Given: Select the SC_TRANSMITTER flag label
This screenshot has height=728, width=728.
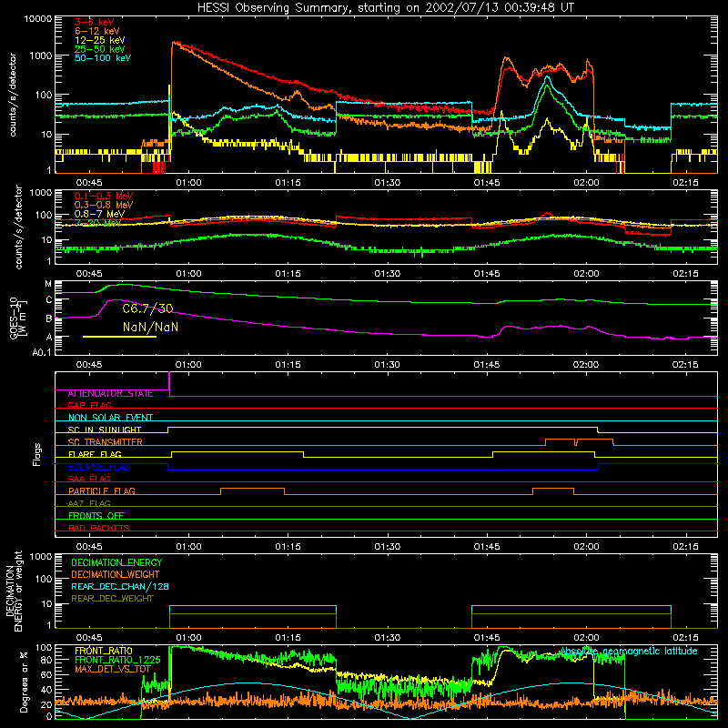Looking at the screenshot, I should point(106,442).
